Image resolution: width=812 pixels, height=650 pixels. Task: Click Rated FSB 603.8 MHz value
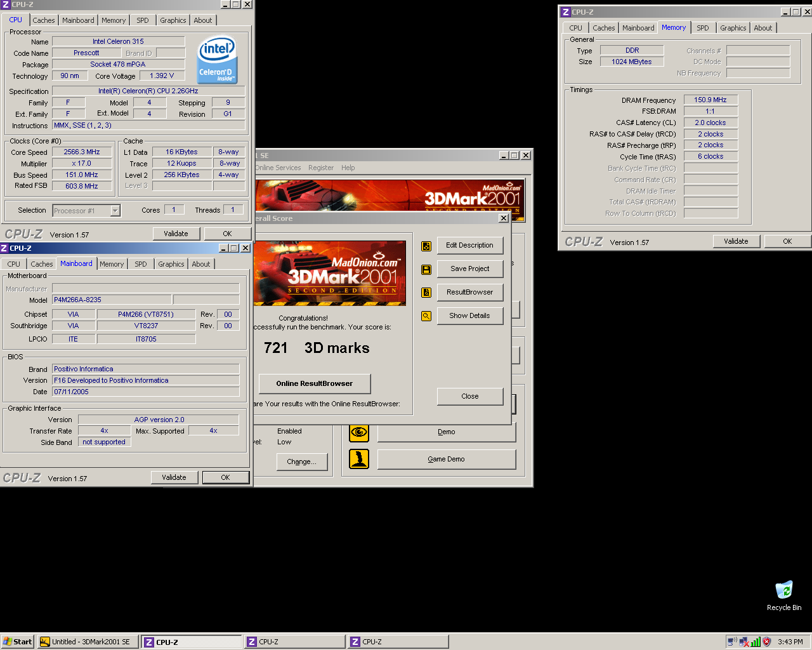(82, 186)
